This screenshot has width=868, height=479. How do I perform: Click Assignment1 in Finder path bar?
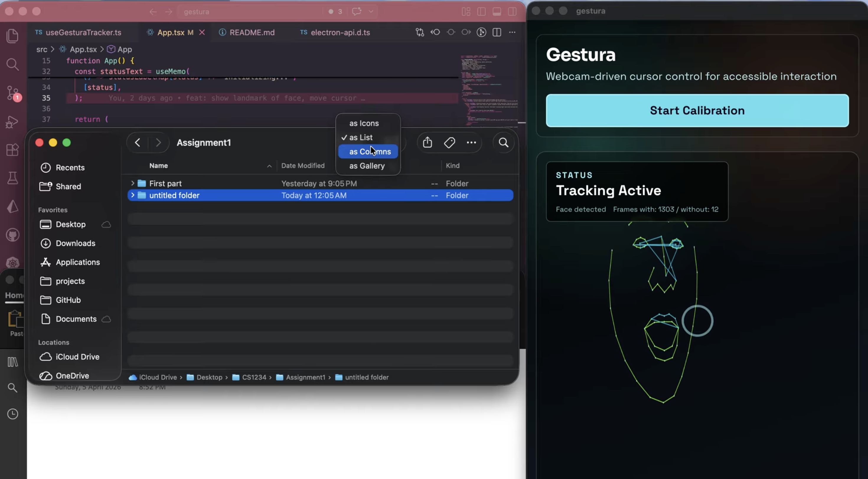[x=301, y=377]
